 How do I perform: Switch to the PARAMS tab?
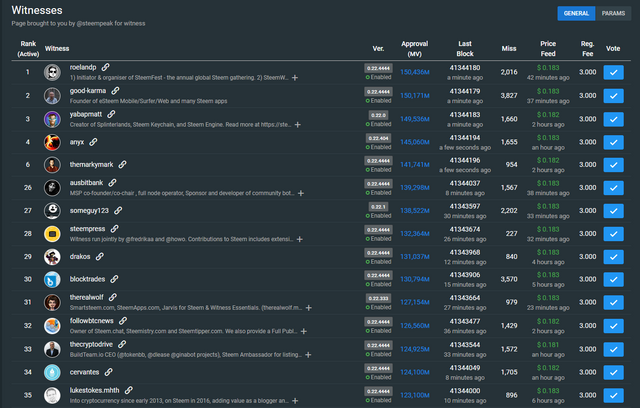coord(613,13)
